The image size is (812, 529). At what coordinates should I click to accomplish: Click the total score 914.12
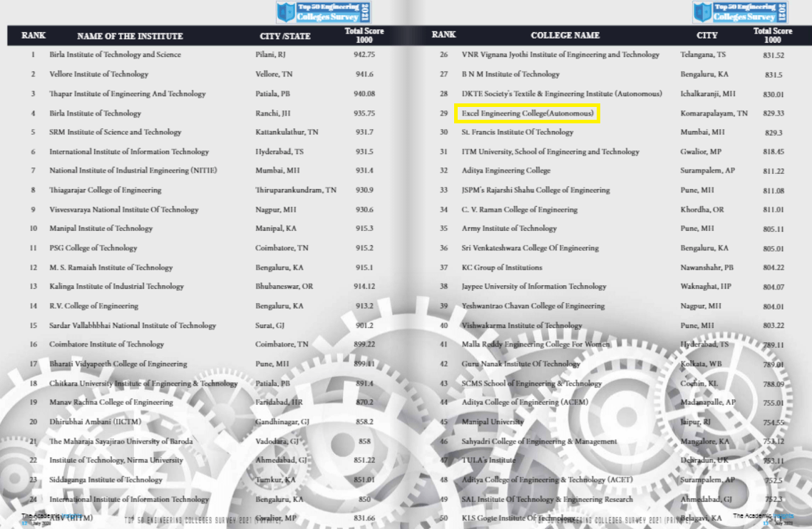pyautogui.click(x=364, y=287)
